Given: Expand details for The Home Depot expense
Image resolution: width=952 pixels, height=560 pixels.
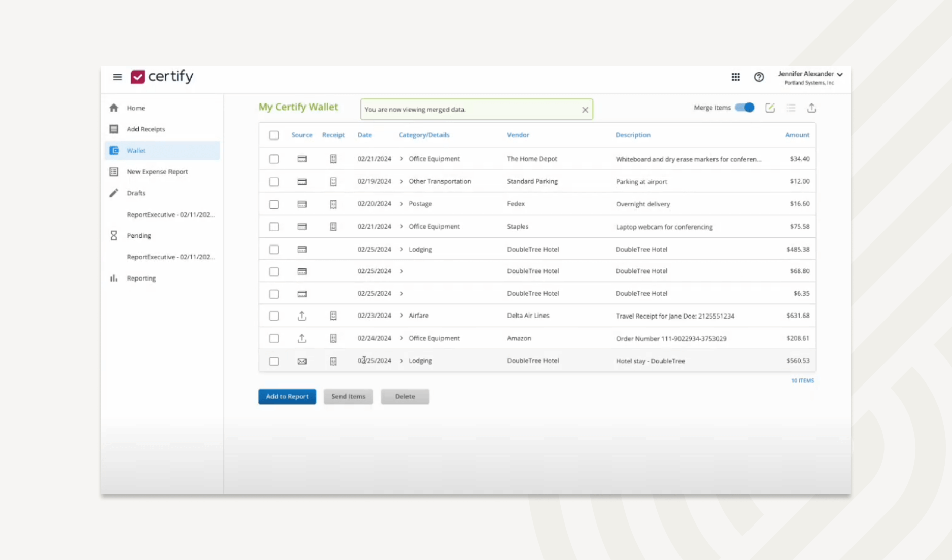Looking at the screenshot, I should pos(401,159).
